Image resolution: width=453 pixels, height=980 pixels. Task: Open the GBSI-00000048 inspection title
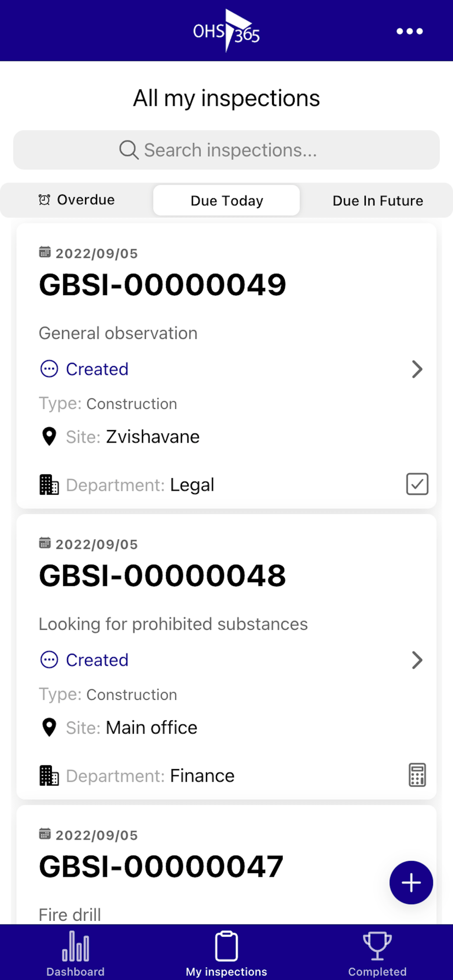162,575
